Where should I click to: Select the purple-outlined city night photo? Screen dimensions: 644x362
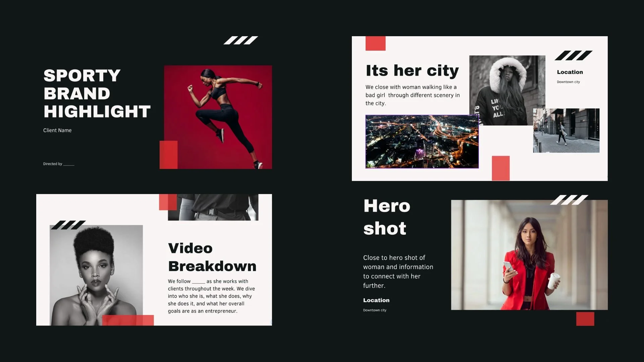pos(421,141)
